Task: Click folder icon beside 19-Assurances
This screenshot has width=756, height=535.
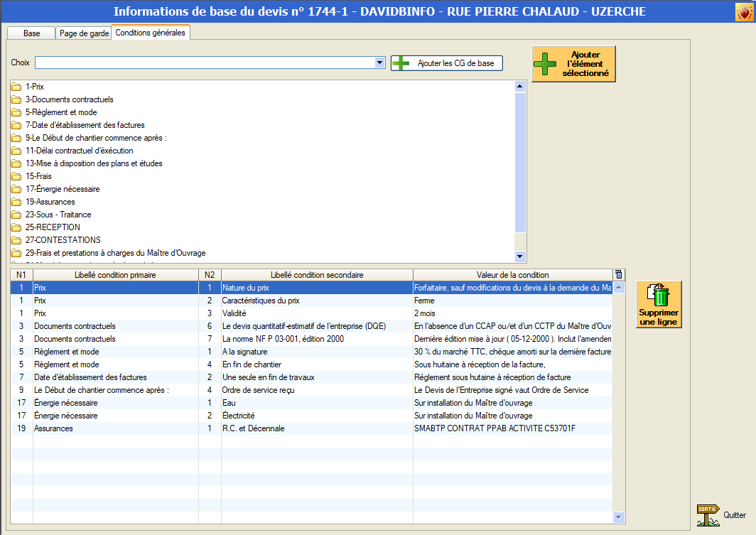Action: coord(16,202)
